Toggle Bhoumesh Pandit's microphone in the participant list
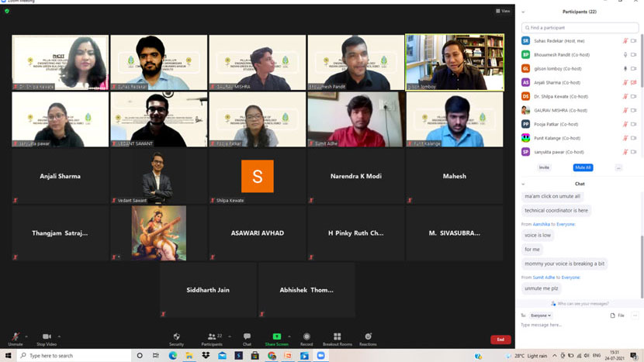Viewport: 644px width, 362px height. coord(625,54)
